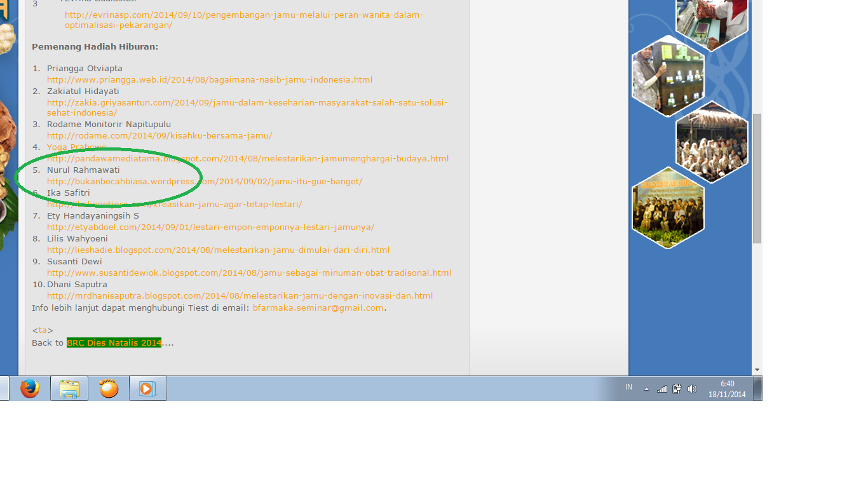Image resolution: width=868 pixels, height=488 pixels.
Task: Open the BRC Dies Natalis 2014 link
Action: point(114,342)
